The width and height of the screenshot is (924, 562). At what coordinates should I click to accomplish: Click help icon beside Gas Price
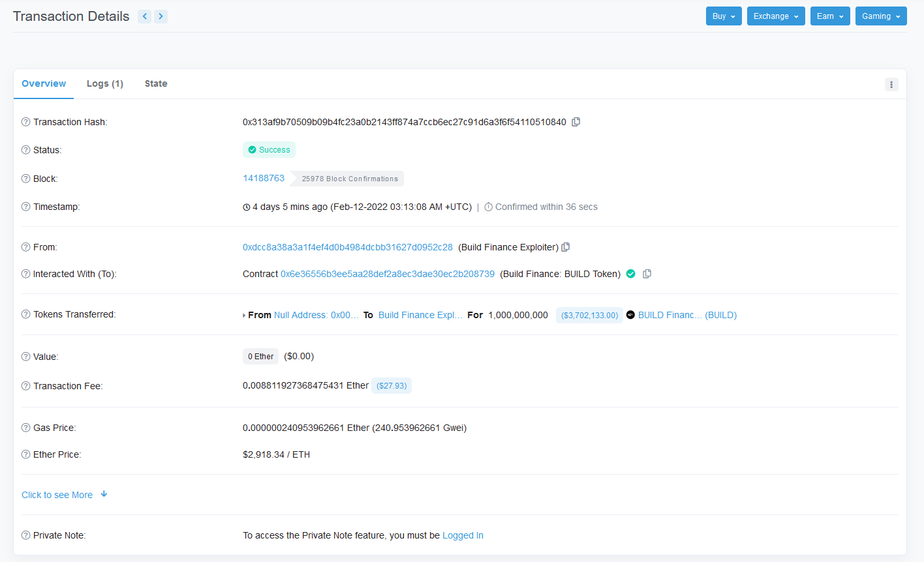click(26, 428)
